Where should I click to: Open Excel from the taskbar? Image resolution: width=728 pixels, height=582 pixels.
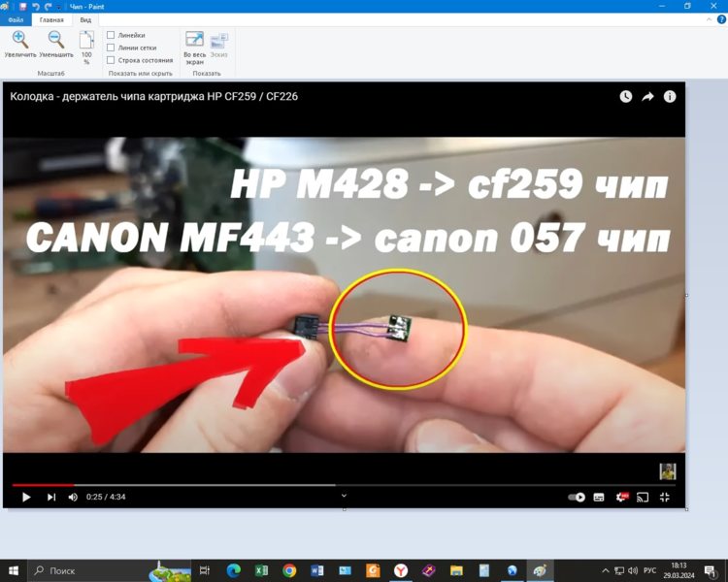pos(261,570)
